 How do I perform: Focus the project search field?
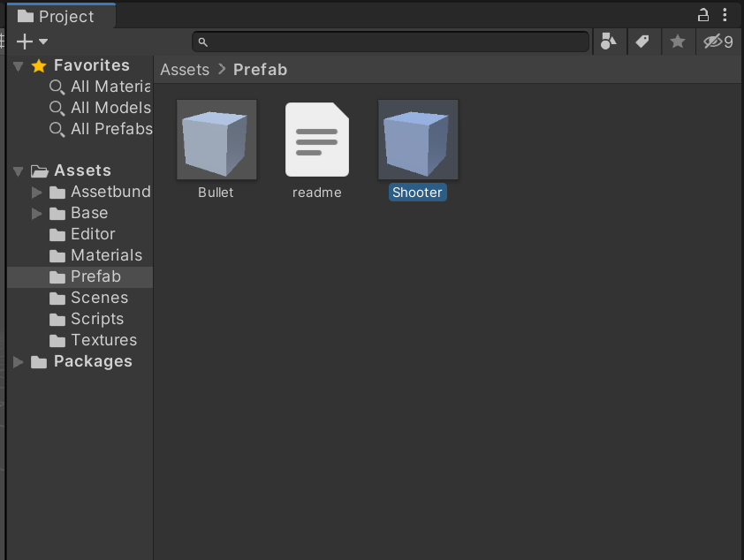pyautogui.click(x=391, y=42)
